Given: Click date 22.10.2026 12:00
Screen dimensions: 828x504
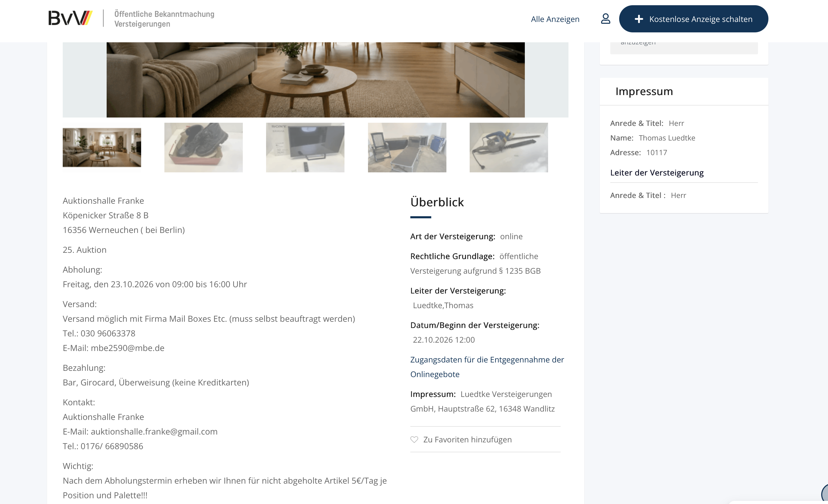Looking at the screenshot, I should (444, 340).
